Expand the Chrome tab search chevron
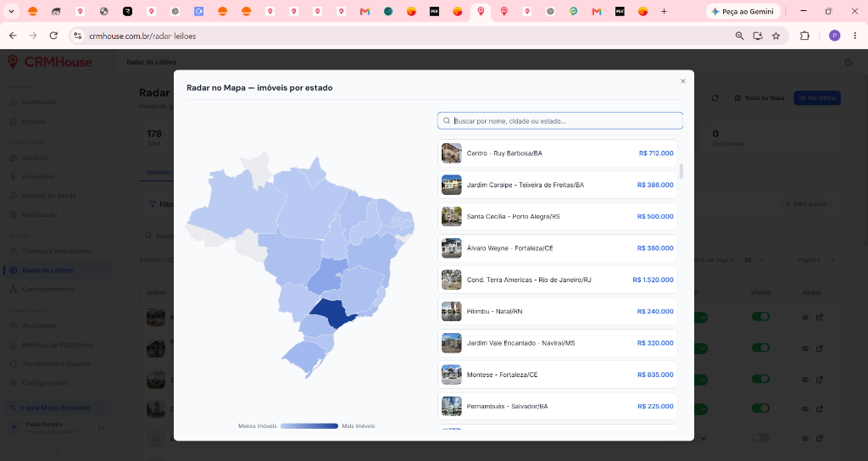The width and height of the screenshot is (868, 461). coord(11,11)
